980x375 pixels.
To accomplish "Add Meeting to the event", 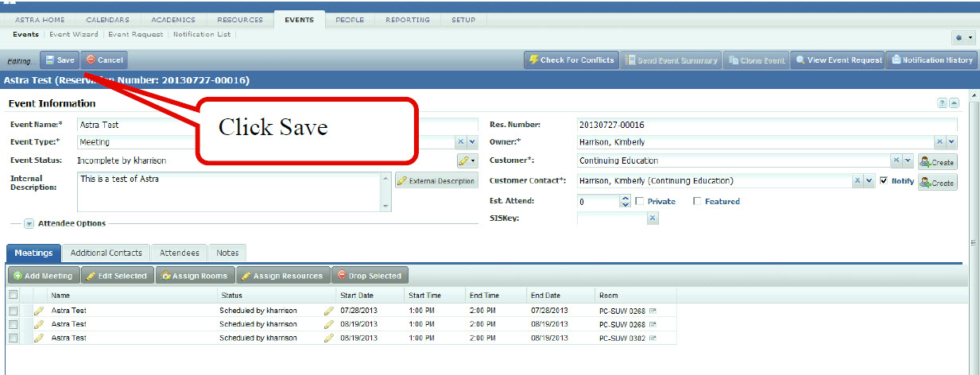I will (44, 276).
